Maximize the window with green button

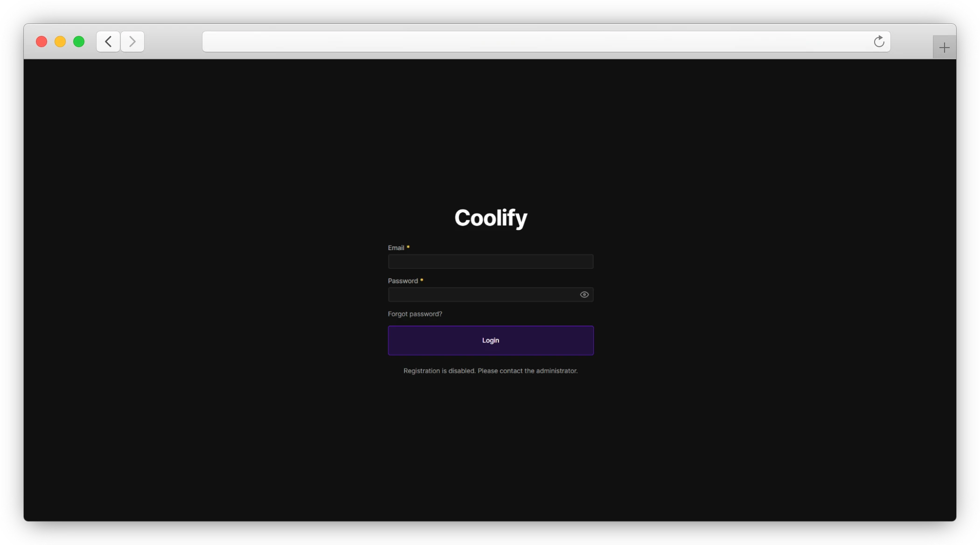tap(79, 42)
